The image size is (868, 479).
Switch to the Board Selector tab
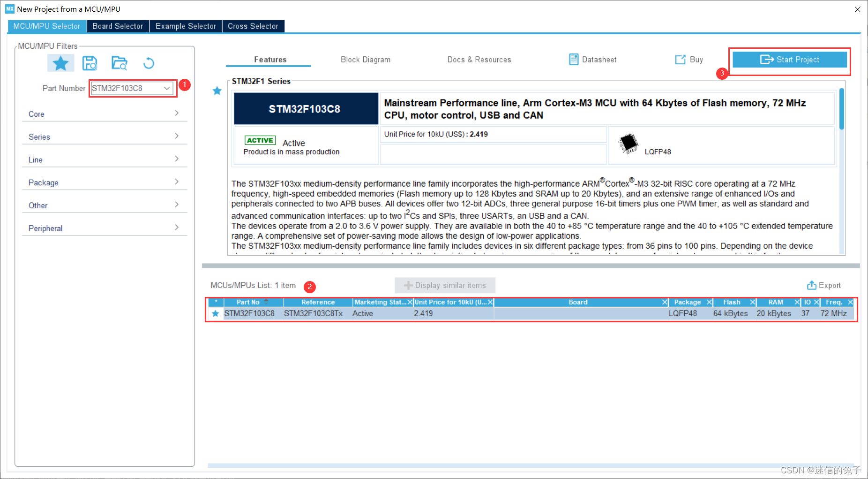point(118,26)
